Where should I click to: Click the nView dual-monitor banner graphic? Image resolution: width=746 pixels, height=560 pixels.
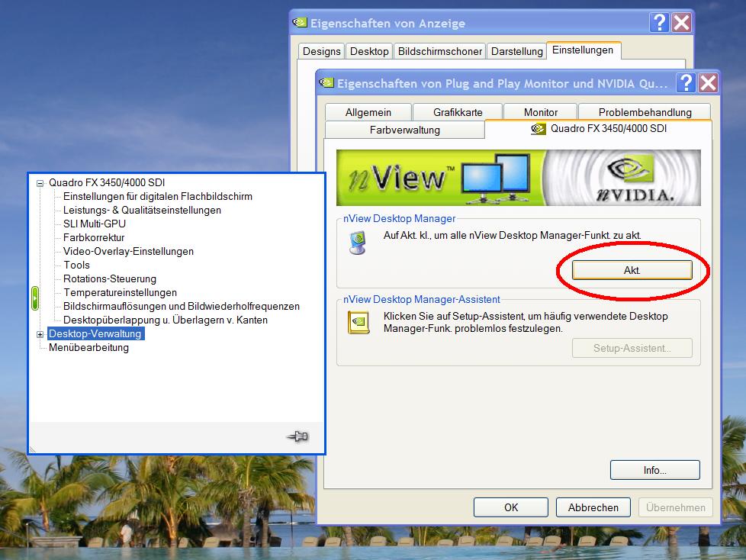(x=496, y=178)
